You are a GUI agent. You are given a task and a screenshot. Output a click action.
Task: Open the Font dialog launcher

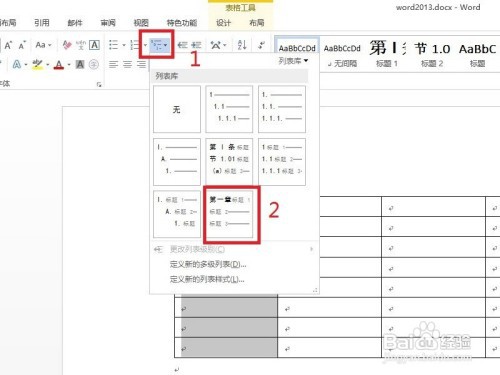click(x=99, y=85)
